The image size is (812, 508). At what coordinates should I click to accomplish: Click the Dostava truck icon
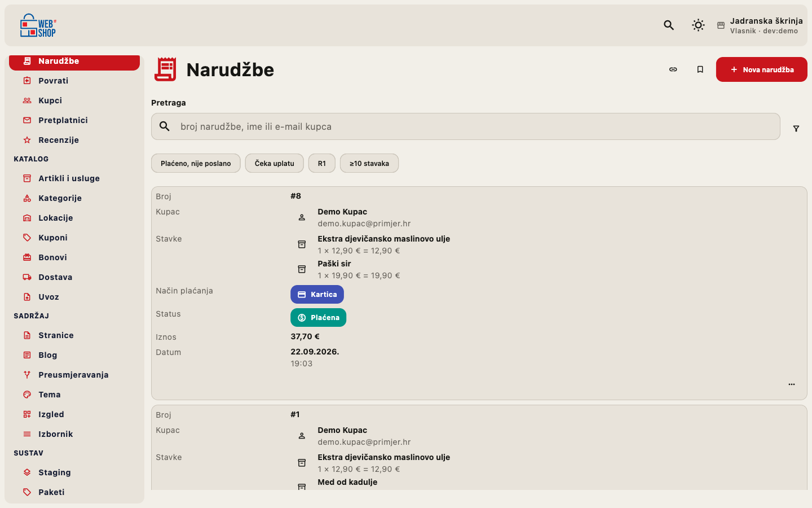[x=27, y=277]
